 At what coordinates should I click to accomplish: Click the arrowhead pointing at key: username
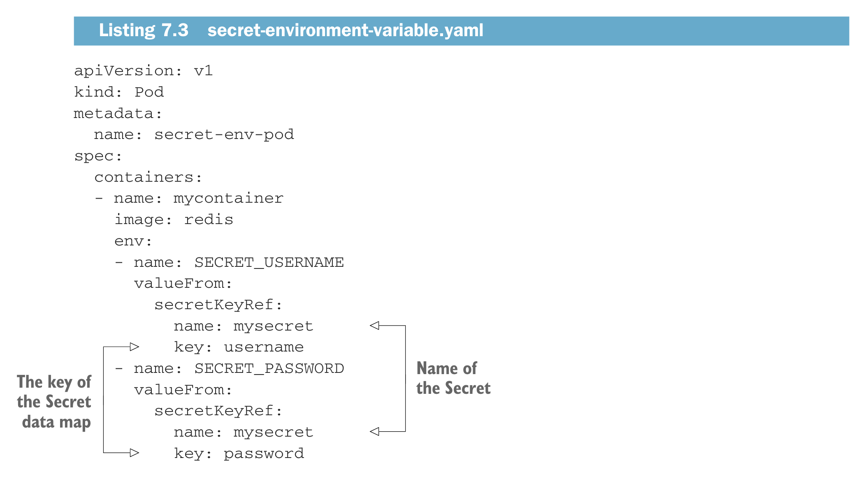pyautogui.click(x=134, y=347)
